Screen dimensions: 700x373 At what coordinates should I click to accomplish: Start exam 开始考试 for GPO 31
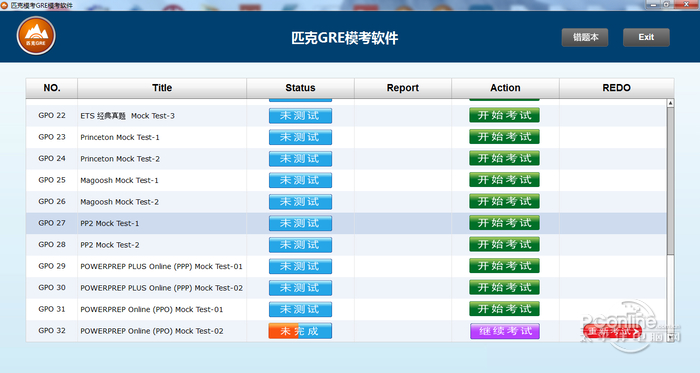click(x=504, y=309)
